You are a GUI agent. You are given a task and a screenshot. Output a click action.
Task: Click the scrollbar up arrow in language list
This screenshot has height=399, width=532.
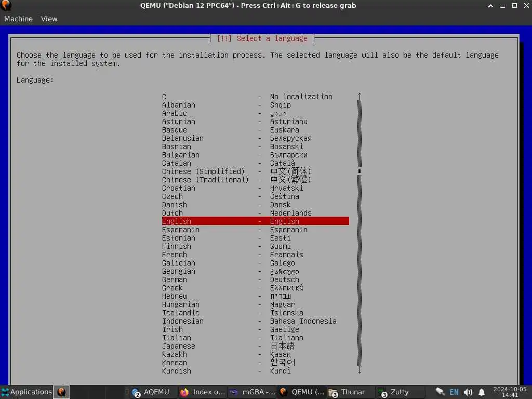coord(360,96)
